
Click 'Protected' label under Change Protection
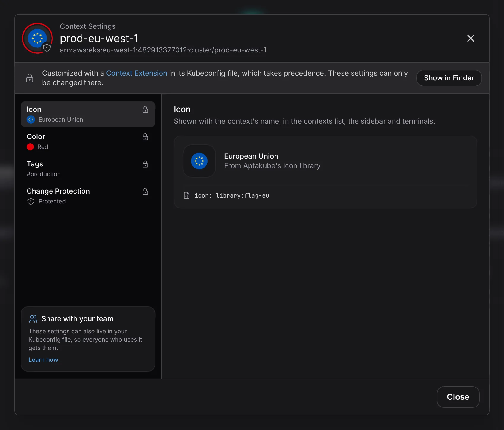click(52, 201)
